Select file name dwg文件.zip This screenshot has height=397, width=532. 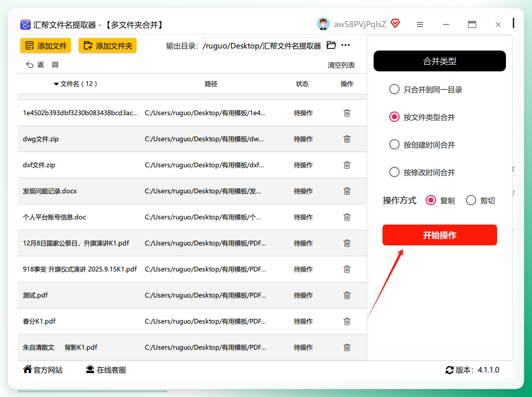41,139
